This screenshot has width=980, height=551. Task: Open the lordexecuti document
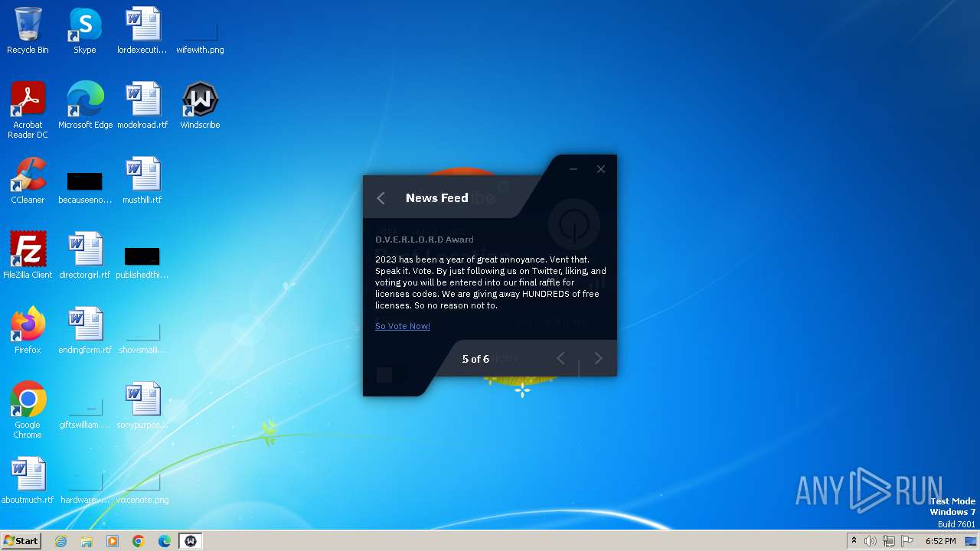pyautogui.click(x=142, y=31)
